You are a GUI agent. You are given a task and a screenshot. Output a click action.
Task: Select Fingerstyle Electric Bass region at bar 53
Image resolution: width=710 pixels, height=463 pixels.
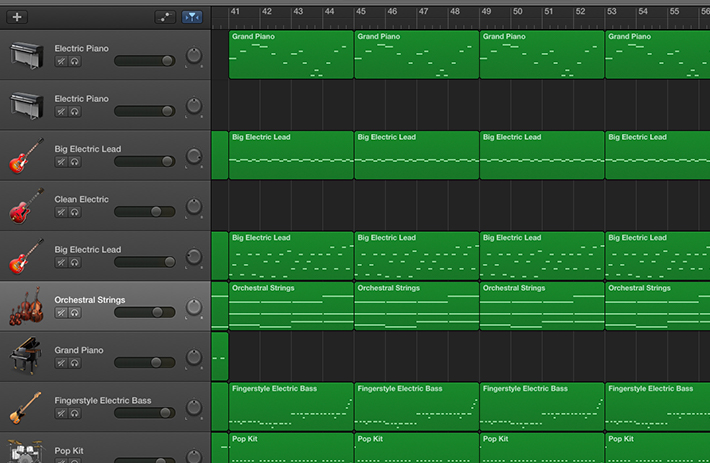[x=657, y=406]
